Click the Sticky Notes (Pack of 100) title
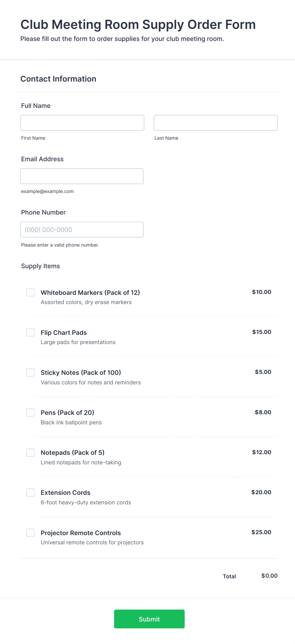 coord(81,373)
